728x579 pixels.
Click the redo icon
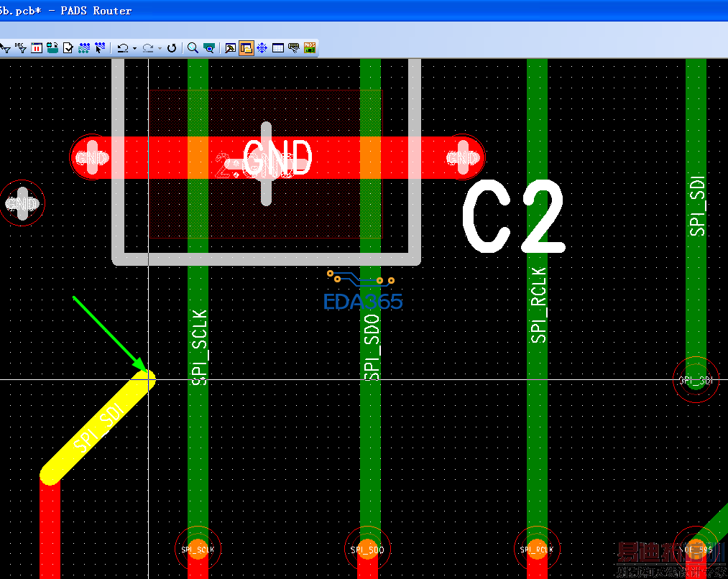coord(147,48)
